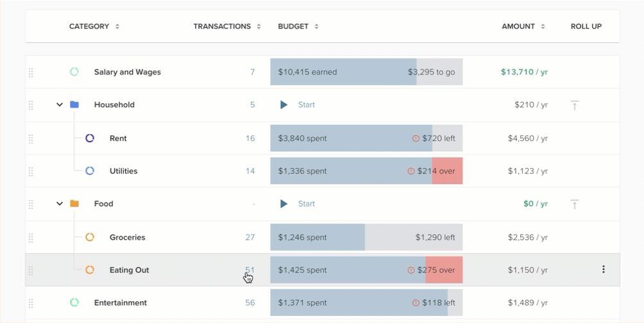The height and width of the screenshot is (323, 644).
Task: Sort by the Transactions column header
Action: [227, 26]
